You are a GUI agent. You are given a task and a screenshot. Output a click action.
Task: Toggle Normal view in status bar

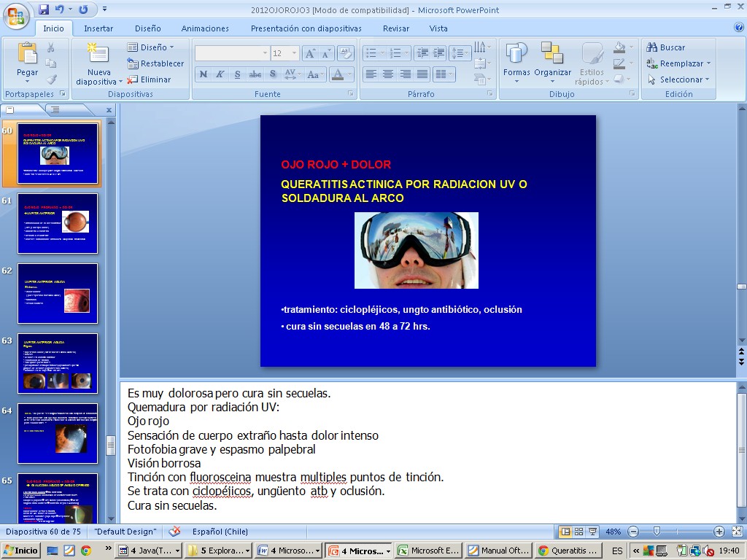point(565,532)
